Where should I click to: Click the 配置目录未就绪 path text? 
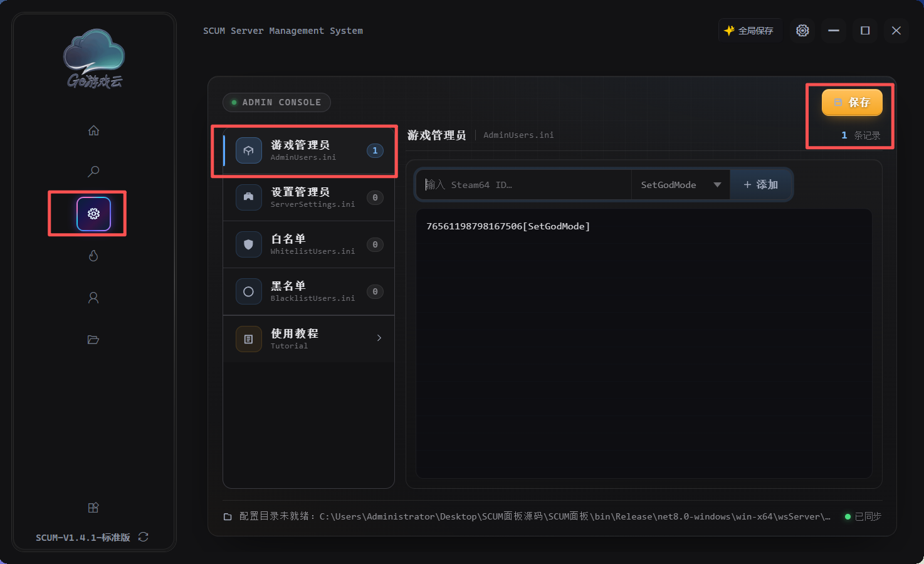pyautogui.click(x=535, y=516)
